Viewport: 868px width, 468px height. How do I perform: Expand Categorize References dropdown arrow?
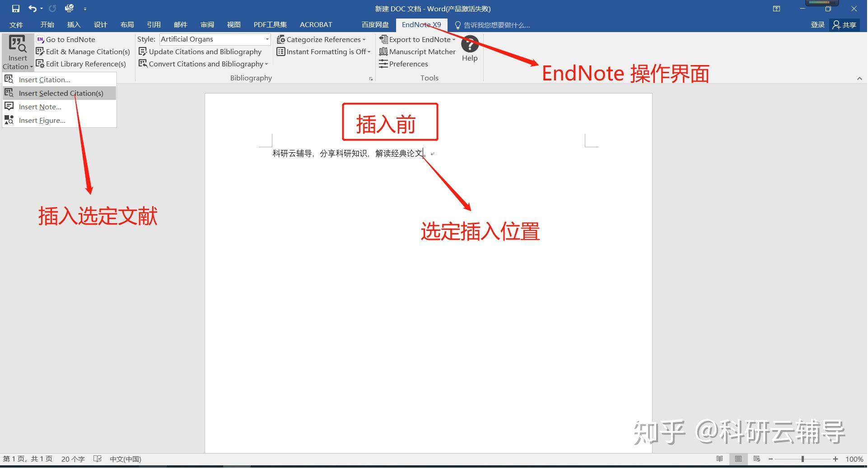click(364, 40)
